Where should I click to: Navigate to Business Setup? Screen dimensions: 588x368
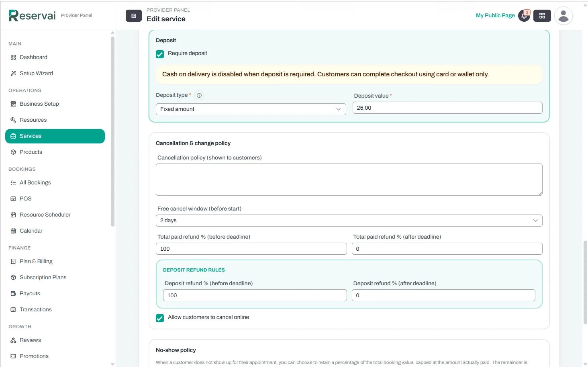tap(55, 104)
